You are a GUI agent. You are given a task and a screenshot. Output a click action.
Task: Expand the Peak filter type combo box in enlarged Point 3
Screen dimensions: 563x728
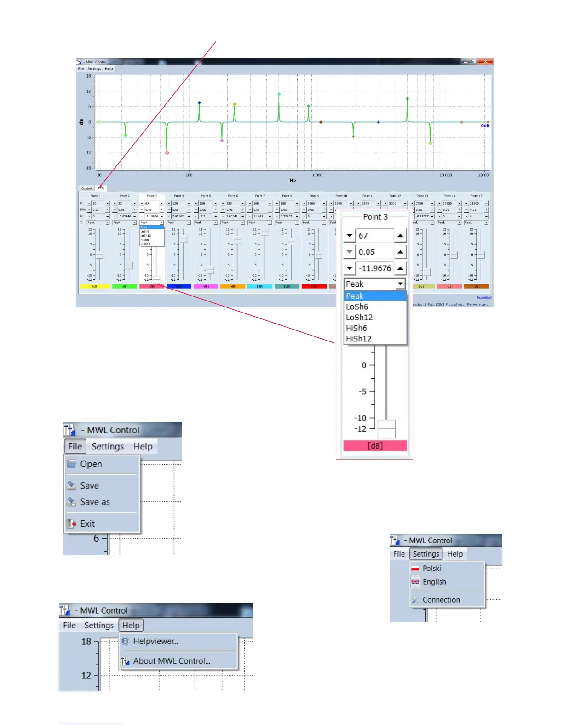pos(400,284)
